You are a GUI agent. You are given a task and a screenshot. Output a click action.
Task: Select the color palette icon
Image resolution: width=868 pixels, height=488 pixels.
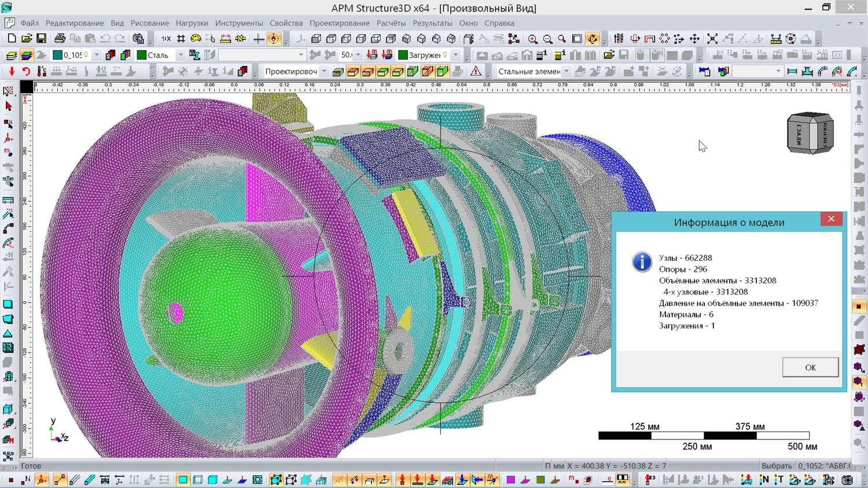(196, 39)
